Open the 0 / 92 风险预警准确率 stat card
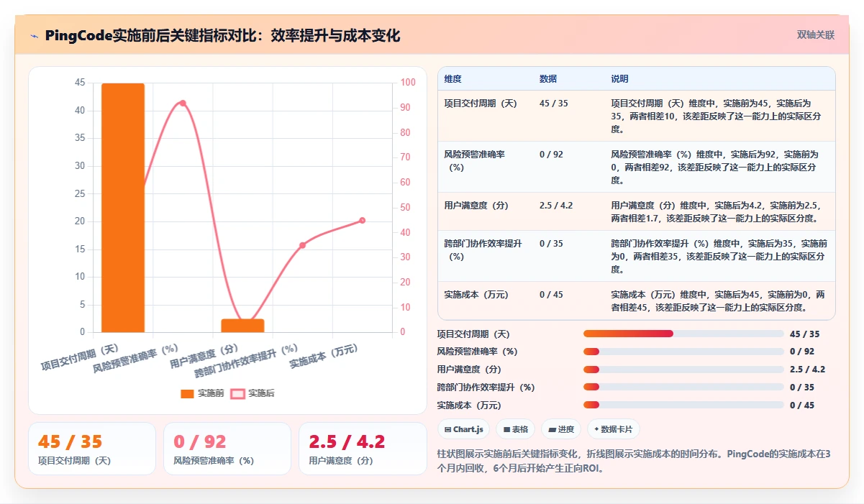864x504 pixels. [x=227, y=449]
